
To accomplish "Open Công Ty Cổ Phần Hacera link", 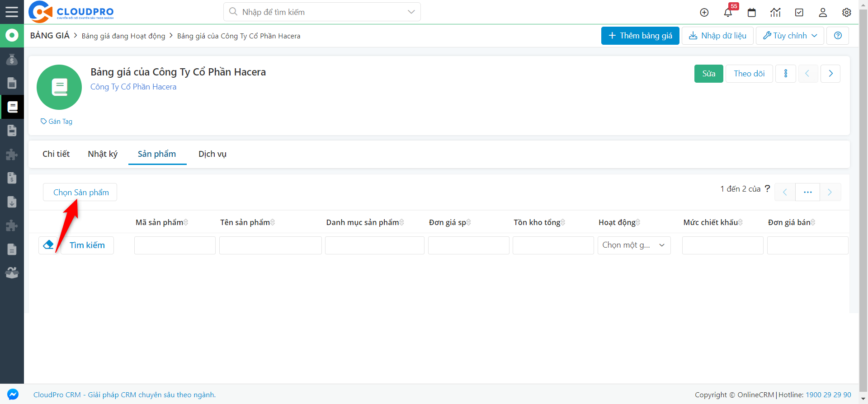I will click(x=133, y=87).
